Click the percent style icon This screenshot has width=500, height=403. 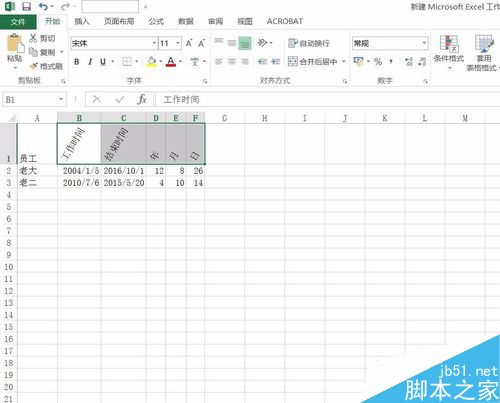[x=378, y=62]
